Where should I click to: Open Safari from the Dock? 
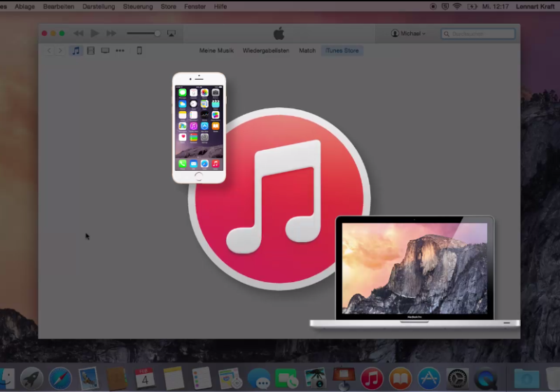tap(60, 379)
